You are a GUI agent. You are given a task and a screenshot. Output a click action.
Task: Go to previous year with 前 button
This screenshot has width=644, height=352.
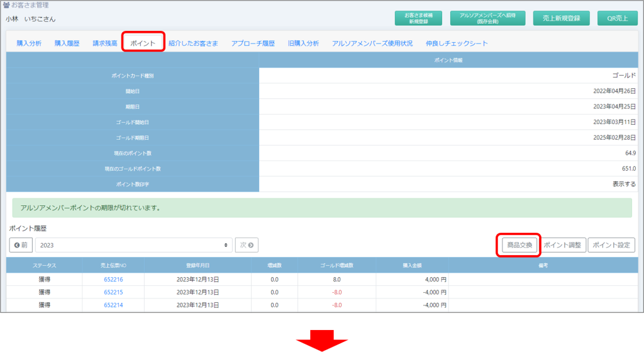pyautogui.click(x=21, y=246)
